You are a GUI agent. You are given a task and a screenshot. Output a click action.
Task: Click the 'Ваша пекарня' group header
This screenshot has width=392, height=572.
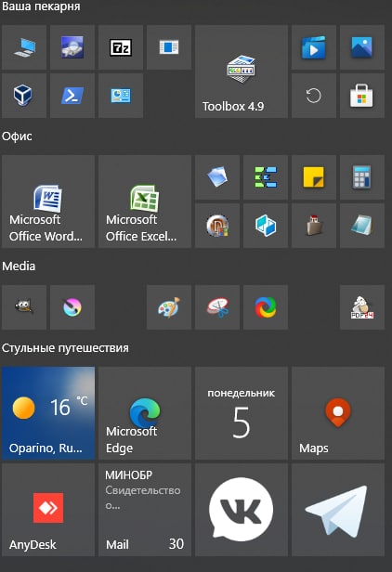click(41, 6)
